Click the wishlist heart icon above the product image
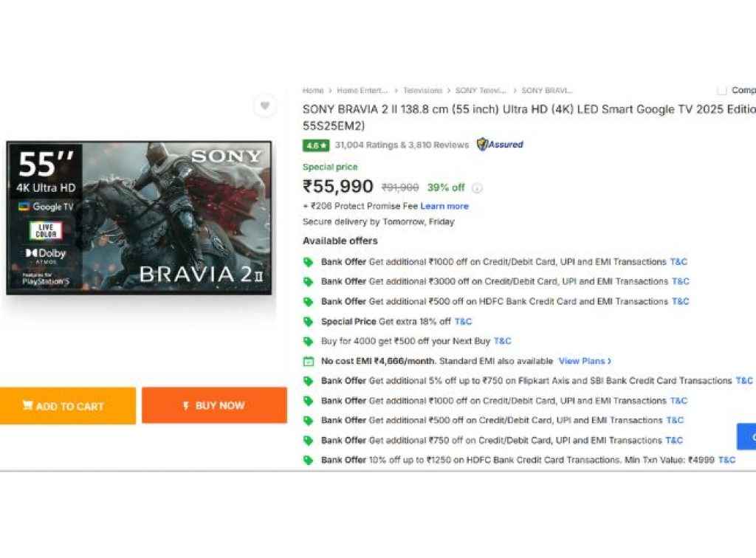This screenshot has width=756, height=558. [x=265, y=106]
